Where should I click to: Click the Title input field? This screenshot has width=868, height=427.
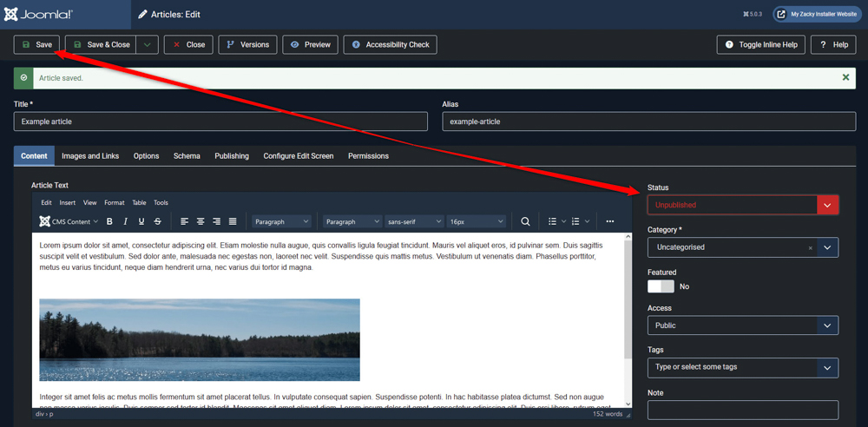tap(220, 122)
